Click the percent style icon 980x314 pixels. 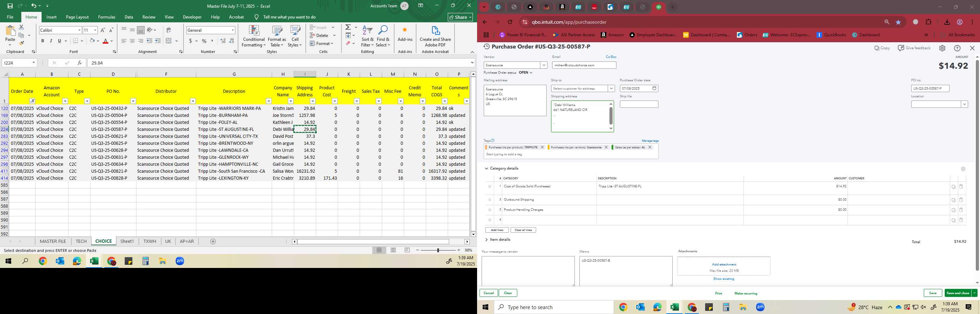point(204,41)
